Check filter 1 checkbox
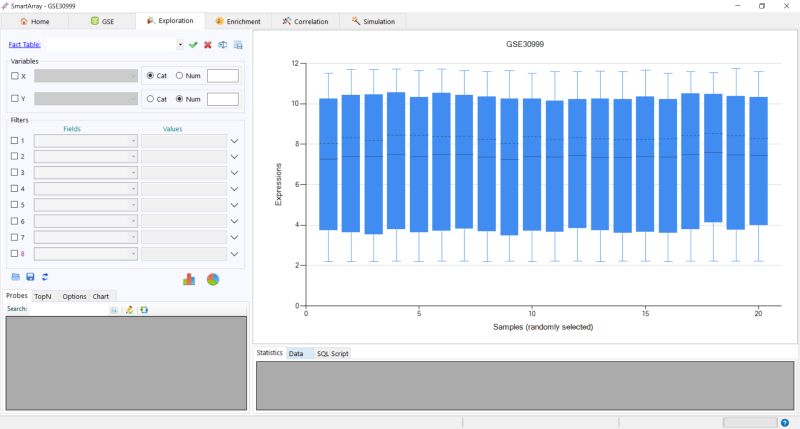This screenshot has height=429, width=800. [15, 140]
